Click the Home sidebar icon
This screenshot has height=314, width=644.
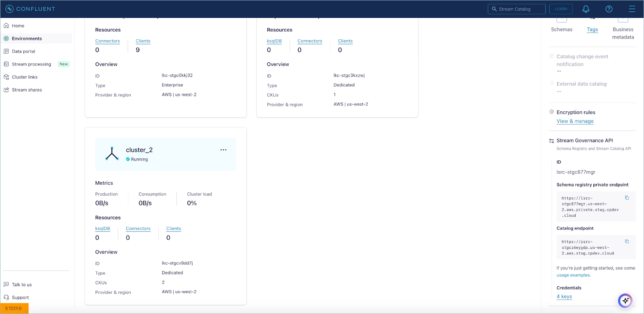6,26
